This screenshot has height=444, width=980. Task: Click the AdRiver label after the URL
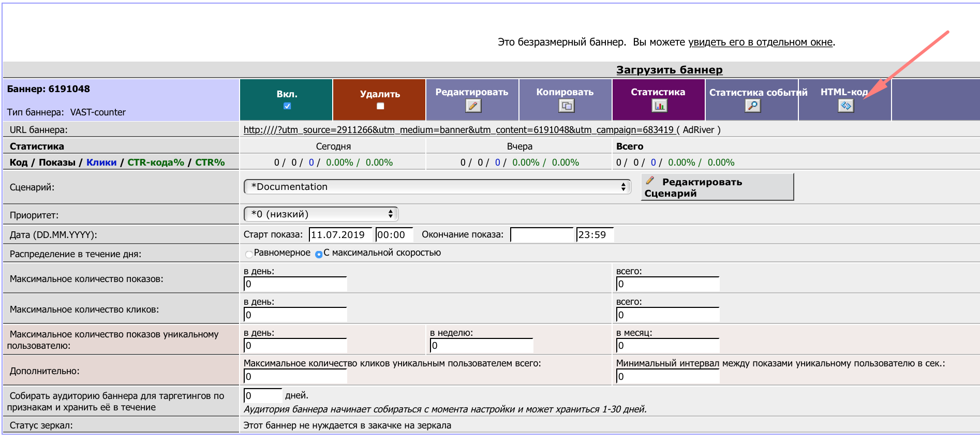pos(699,130)
